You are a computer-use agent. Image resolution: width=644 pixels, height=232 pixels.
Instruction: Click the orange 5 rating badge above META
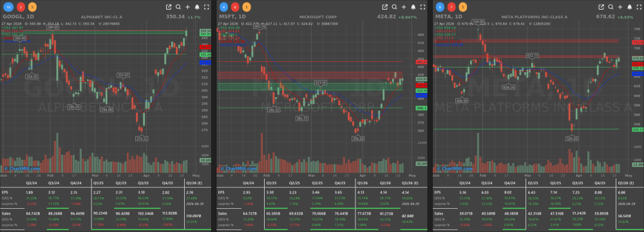[x=462, y=7]
